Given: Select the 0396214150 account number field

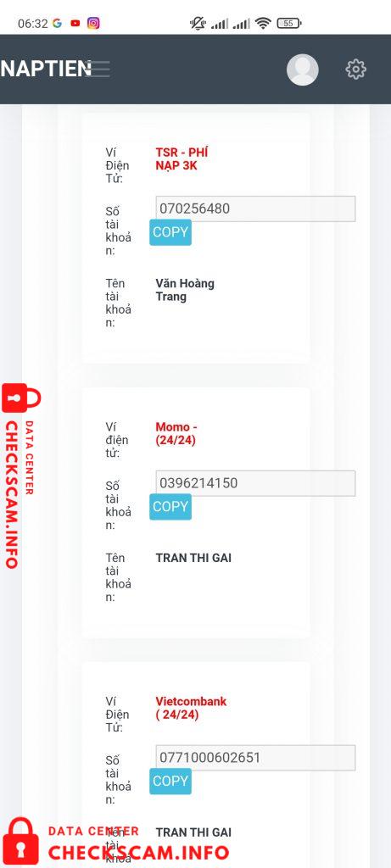Looking at the screenshot, I should pyautogui.click(x=255, y=483).
